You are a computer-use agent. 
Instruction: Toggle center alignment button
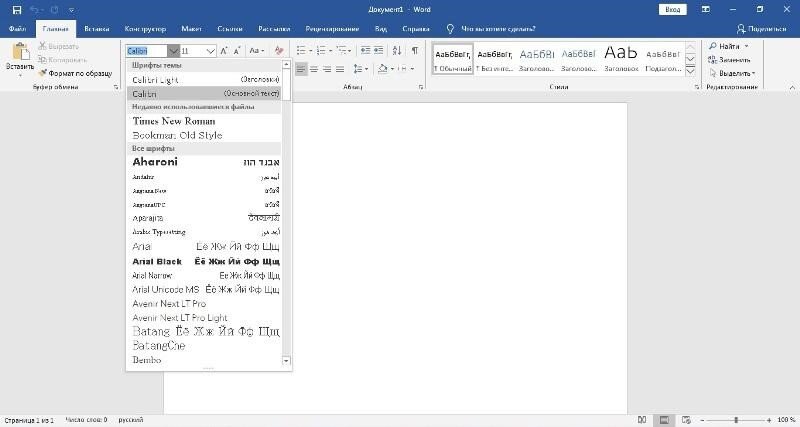point(314,69)
